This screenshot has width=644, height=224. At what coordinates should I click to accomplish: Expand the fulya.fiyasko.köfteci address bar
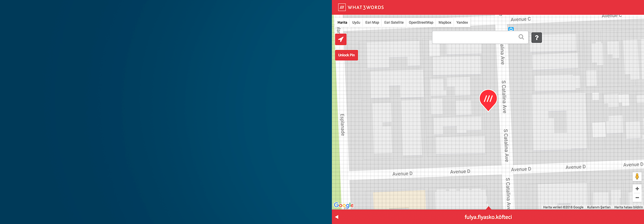pos(488,217)
